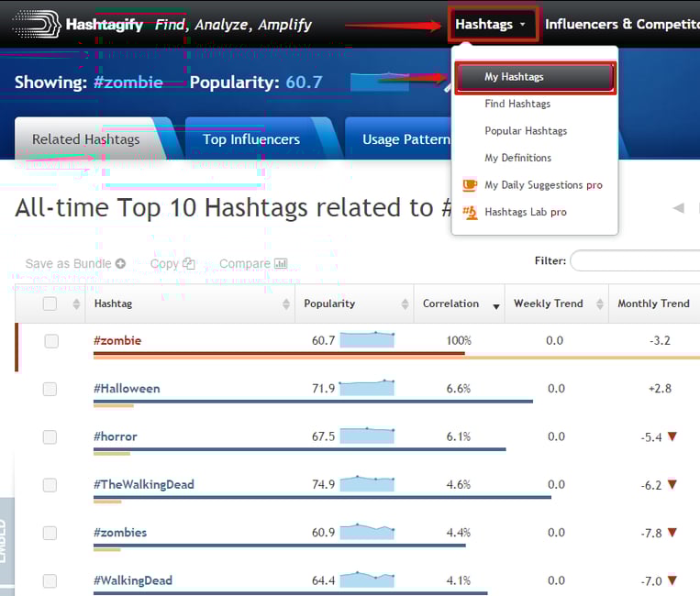Open My Definitions menu entry
The image size is (700, 596).
click(517, 158)
